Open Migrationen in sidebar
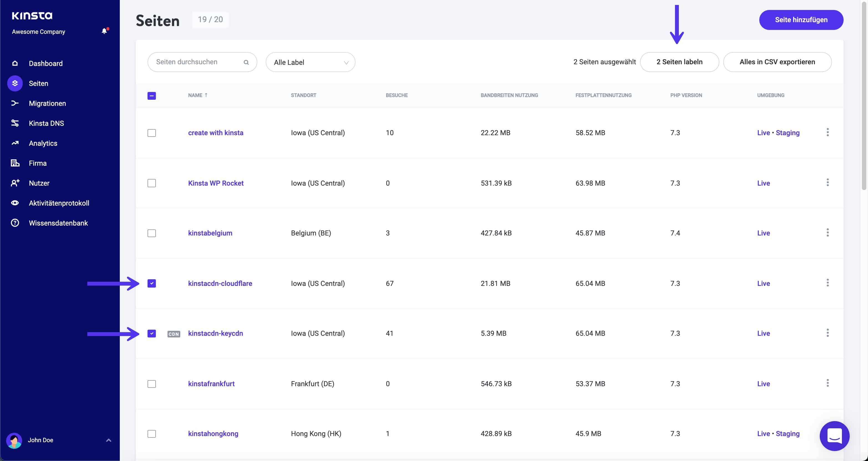 pos(47,103)
